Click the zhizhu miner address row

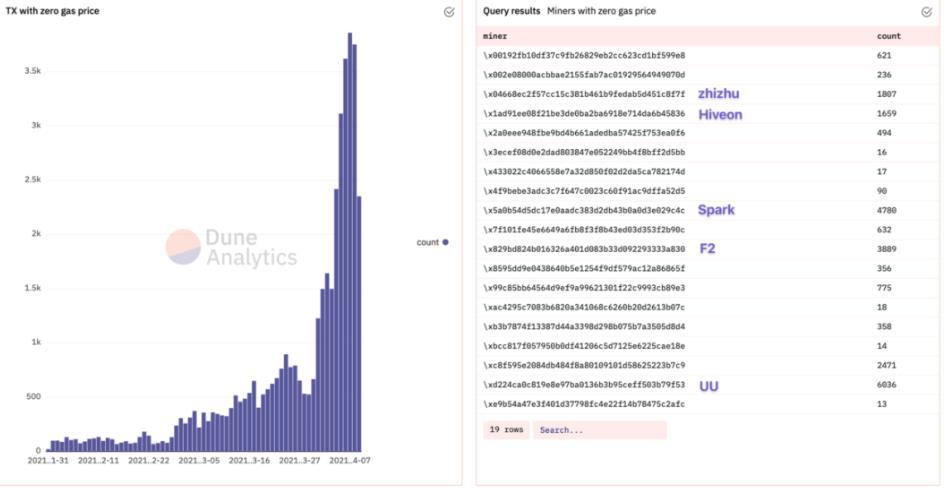(x=584, y=94)
